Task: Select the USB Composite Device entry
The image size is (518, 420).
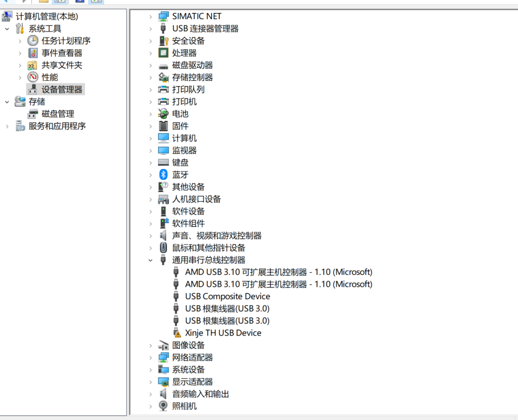Action: (x=227, y=296)
